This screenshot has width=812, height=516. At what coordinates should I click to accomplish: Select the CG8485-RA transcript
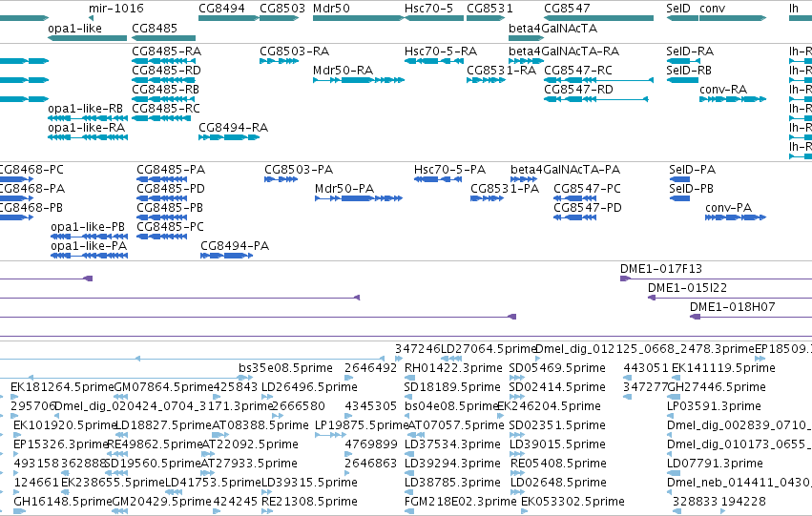164,61
